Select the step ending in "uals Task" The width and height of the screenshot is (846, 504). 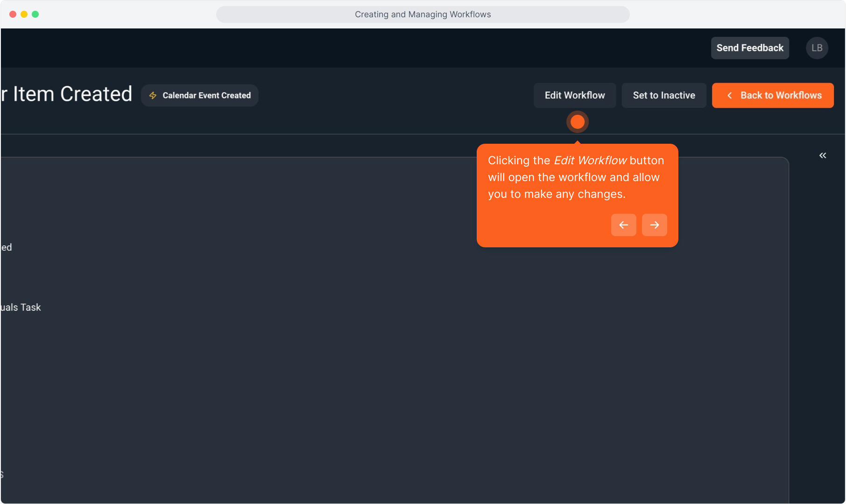click(x=21, y=308)
